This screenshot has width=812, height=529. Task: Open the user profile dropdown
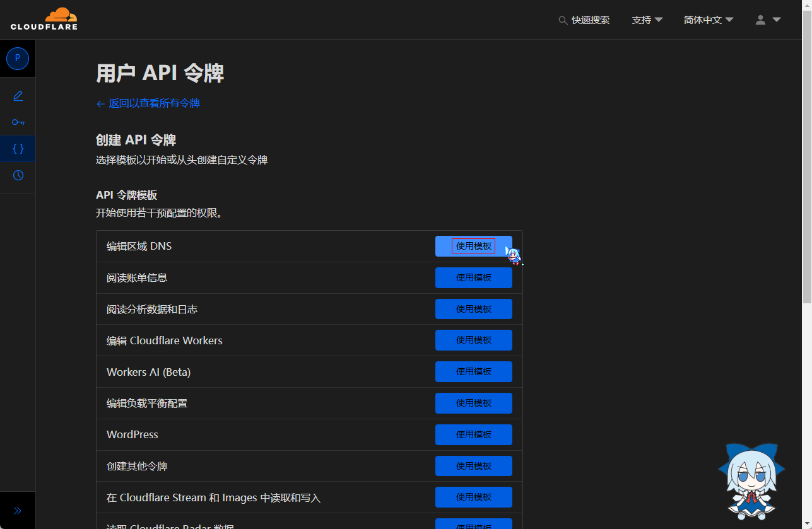768,20
